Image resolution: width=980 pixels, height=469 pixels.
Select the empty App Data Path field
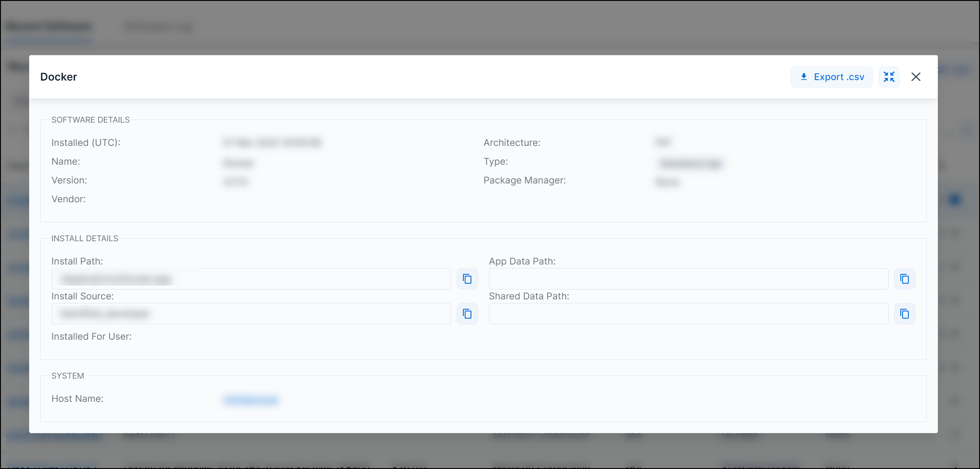coord(689,279)
